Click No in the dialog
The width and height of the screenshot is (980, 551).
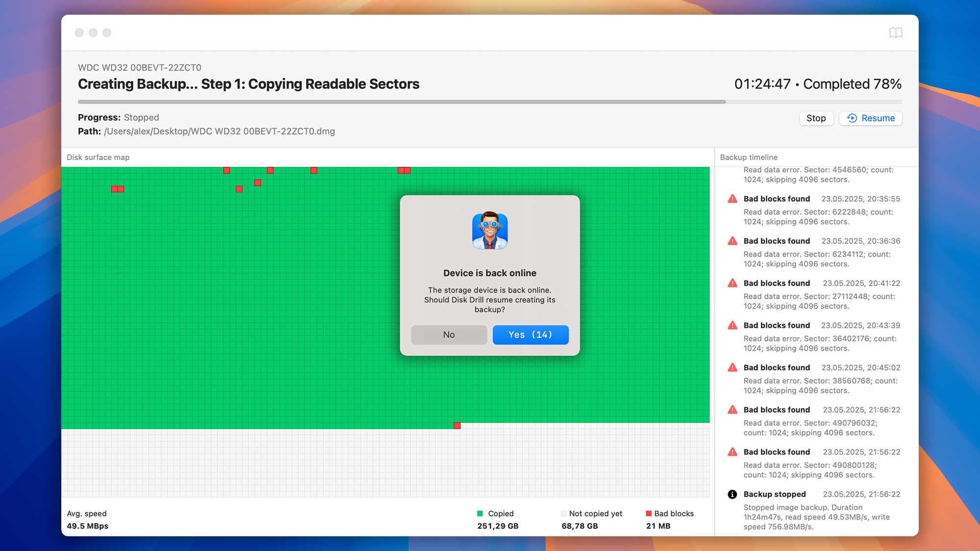pos(449,335)
